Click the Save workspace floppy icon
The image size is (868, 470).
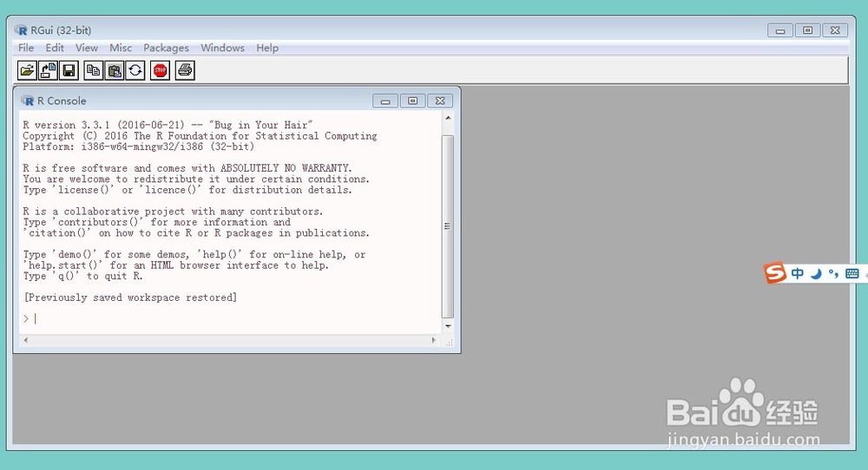click(x=69, y=70)
